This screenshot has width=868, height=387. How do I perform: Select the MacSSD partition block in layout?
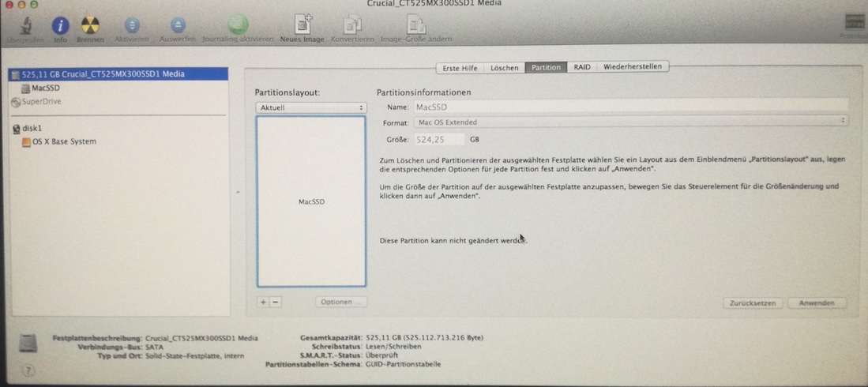coord(311,201)
